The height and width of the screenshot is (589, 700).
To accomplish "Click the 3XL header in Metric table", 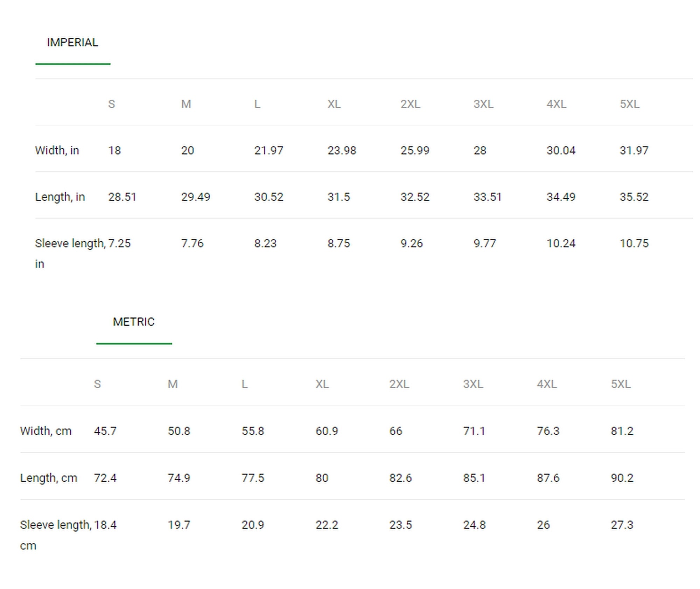I will [x=473, y=384].
